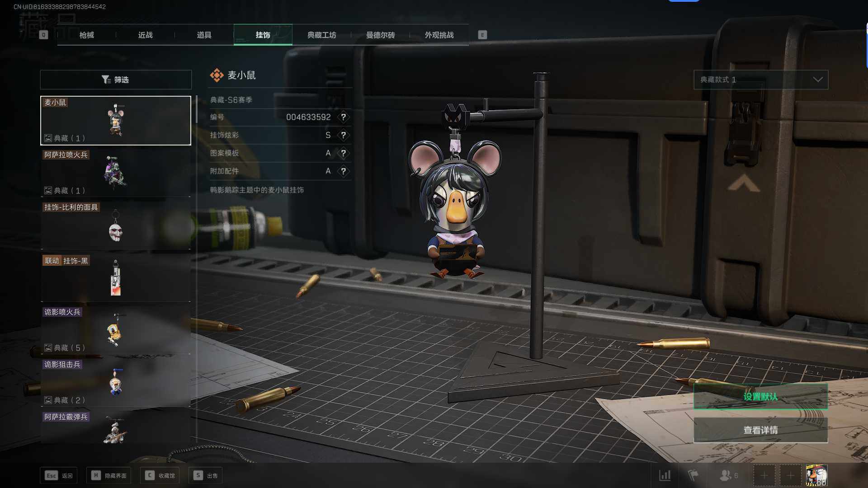This screenshot has width=868, height=488.
Task: Click the E key next-tab arrow
Action: click(482, 35)
